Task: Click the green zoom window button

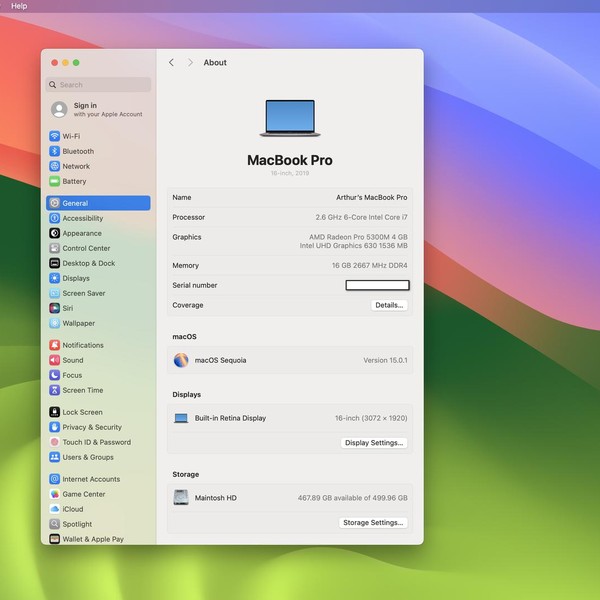Action: (x=76, y=62)
